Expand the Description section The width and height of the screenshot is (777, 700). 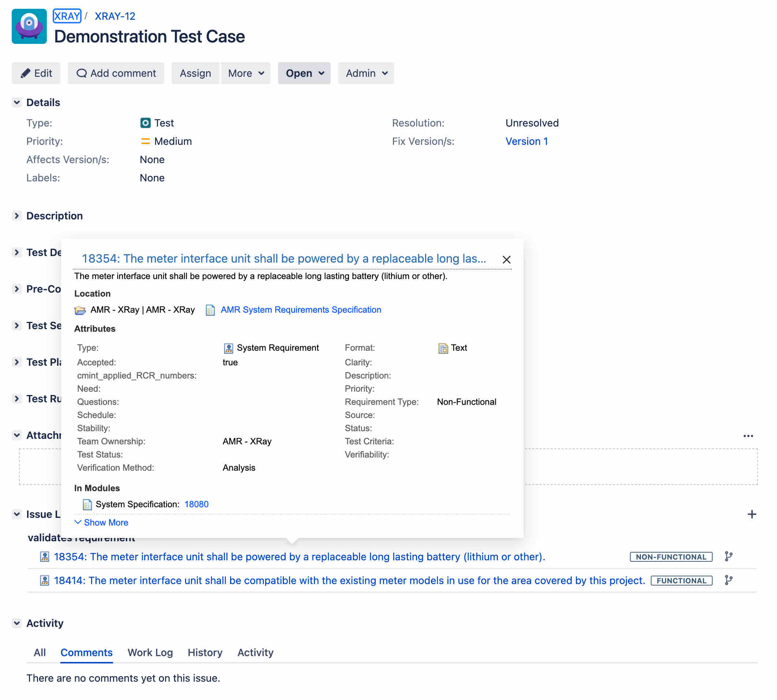[16, 216]
